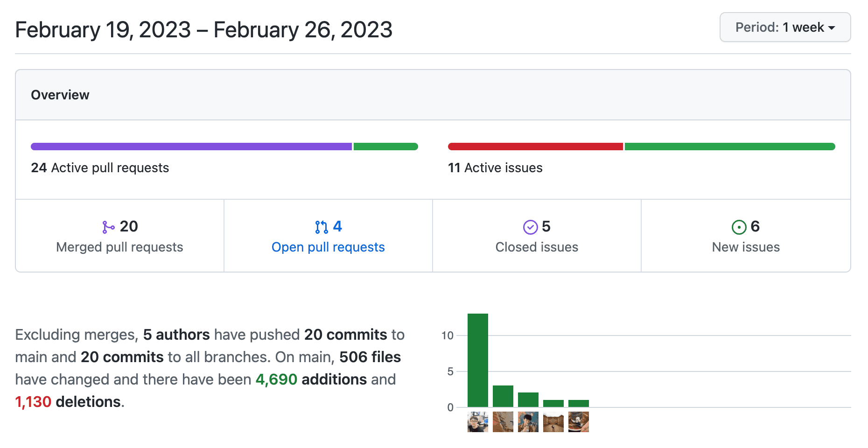868x448 pixels.
Task: Open the Open pull requests link
Action: tap(328, 247)
